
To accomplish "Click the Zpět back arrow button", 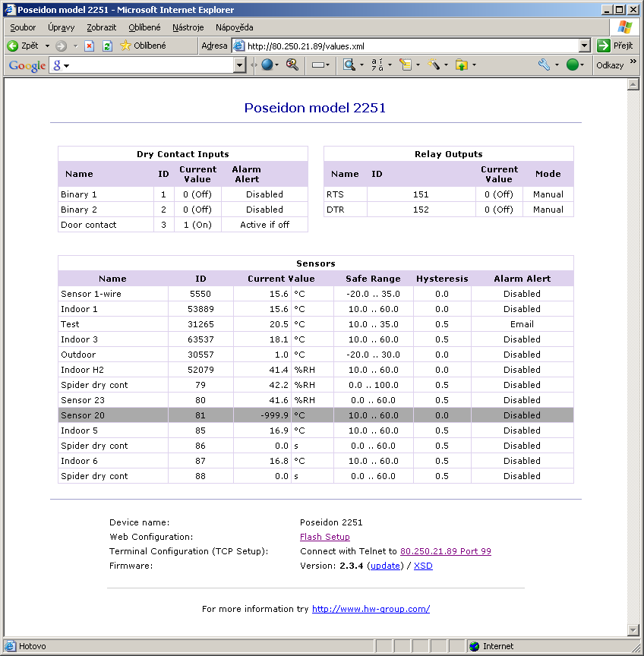I will 23,46.
